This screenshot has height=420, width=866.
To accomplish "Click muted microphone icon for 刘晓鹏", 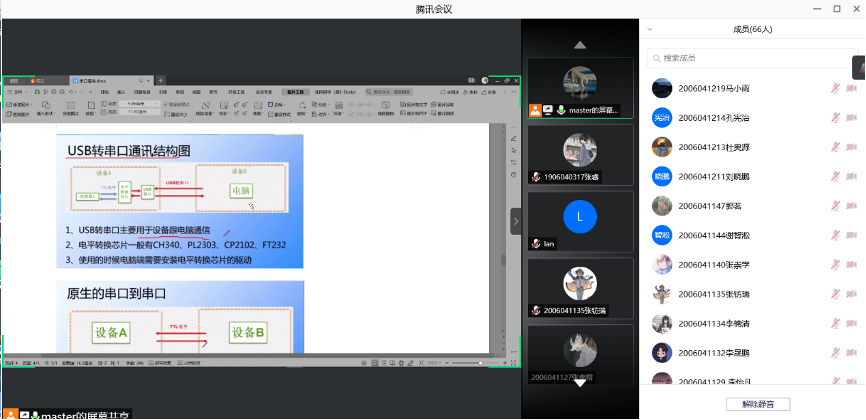I will [x=835, y=177].
